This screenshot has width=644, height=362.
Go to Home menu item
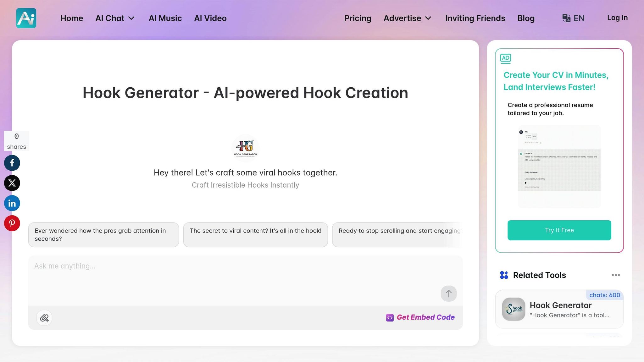(72, 18)
